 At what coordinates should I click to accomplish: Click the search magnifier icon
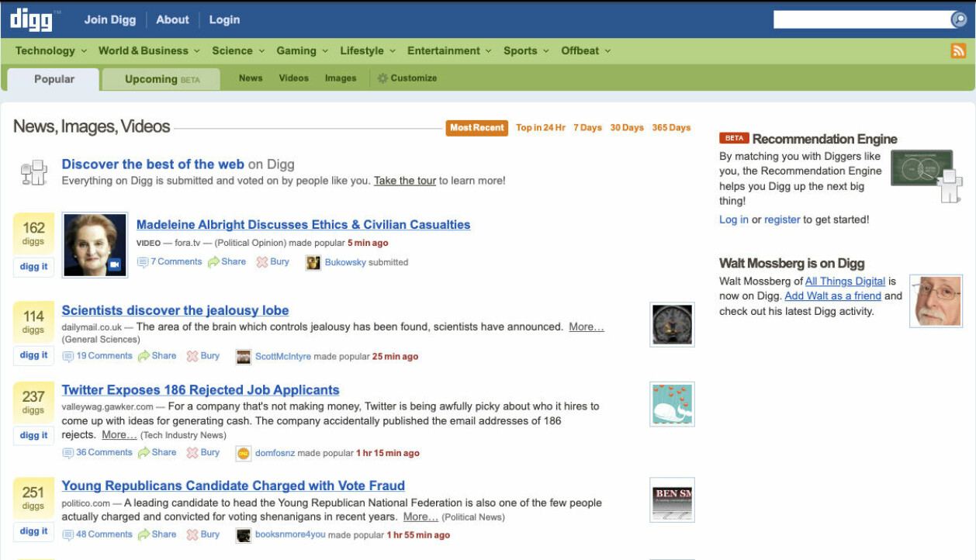(959, 19)
